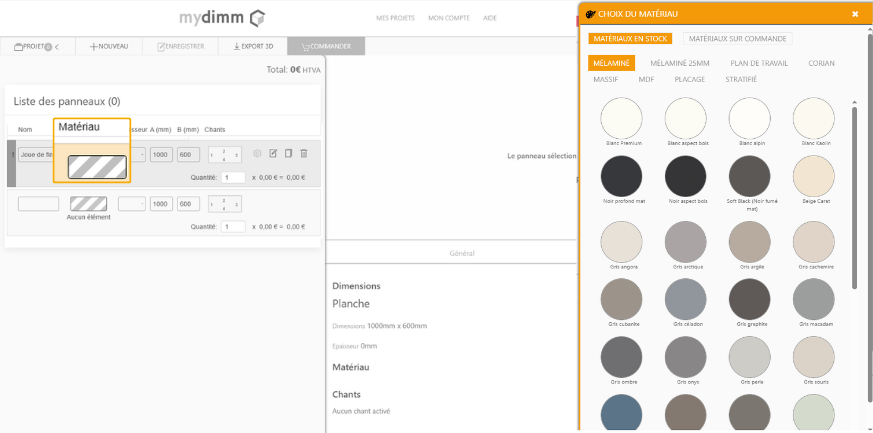This screenshot has height=433, width=873.
Task: Open the Chants edge selector of first panel
Action: 225,154
